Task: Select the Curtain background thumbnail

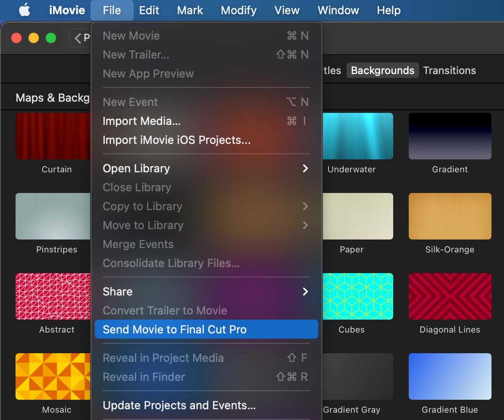Action: pos(53,136)
